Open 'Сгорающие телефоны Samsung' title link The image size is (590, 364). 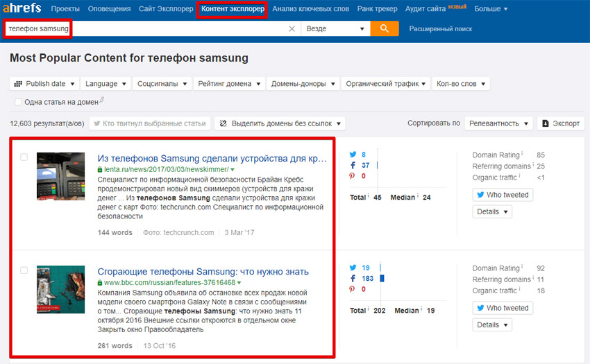(x=203, y=272)
